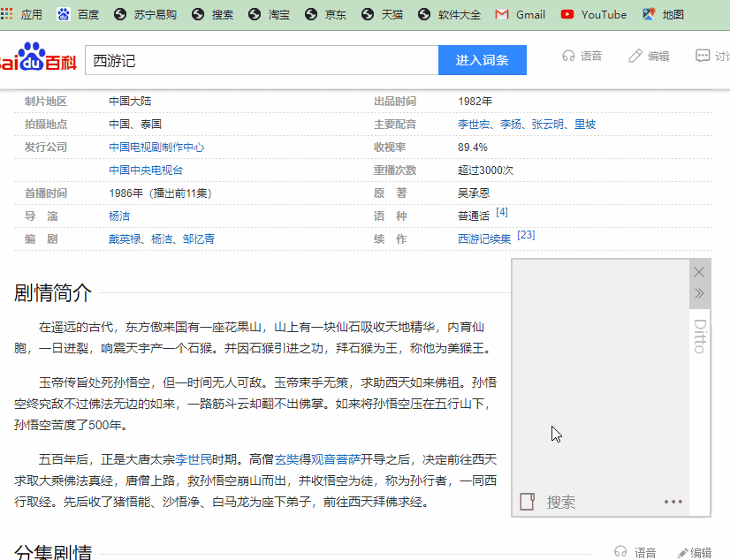Focus the 西游记 search input box
730x560 pixels.
tap(261, 60)
